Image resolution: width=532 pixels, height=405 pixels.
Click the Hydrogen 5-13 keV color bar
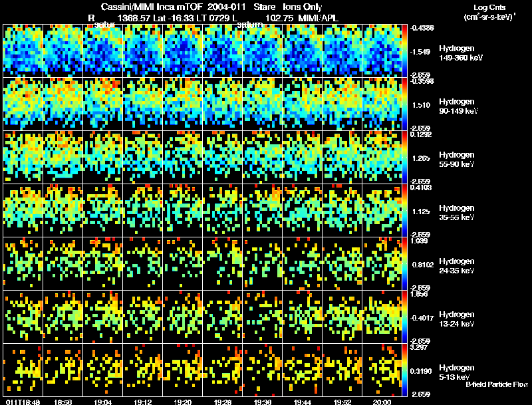coord(404,370)
